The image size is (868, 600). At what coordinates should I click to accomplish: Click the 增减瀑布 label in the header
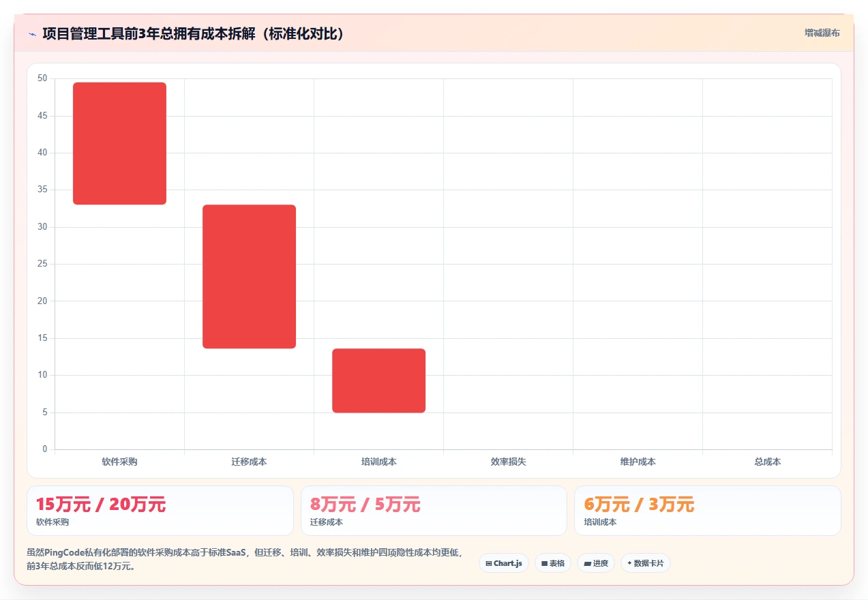pos(822,33)
